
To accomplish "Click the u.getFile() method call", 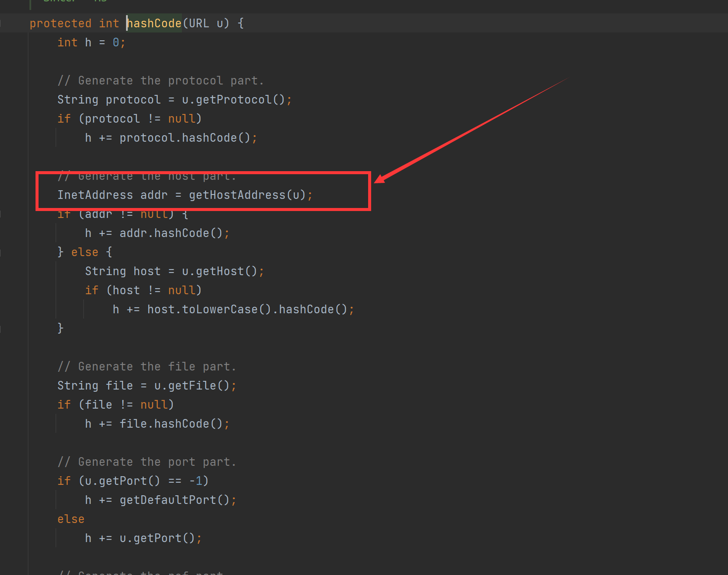I will click(192, 386).
